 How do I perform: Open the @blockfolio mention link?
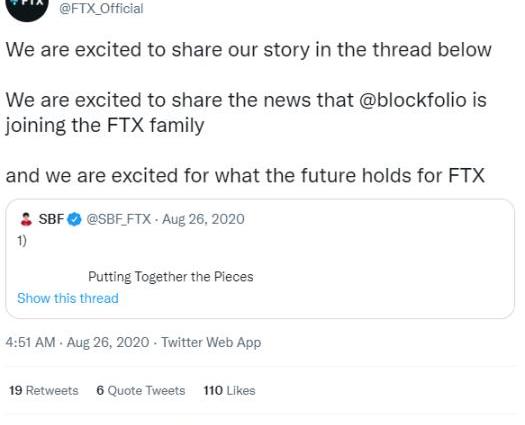tap(412, 100)
